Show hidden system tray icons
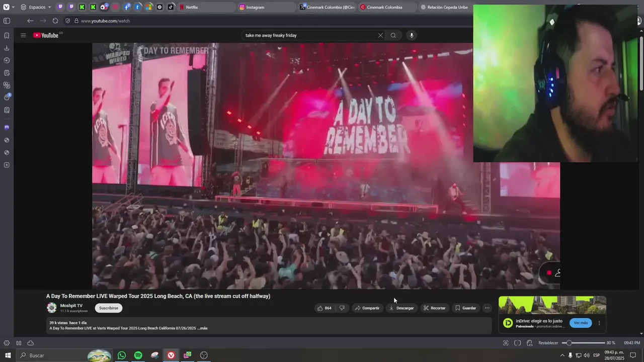644x362 pixels. [x=562, y=355]
